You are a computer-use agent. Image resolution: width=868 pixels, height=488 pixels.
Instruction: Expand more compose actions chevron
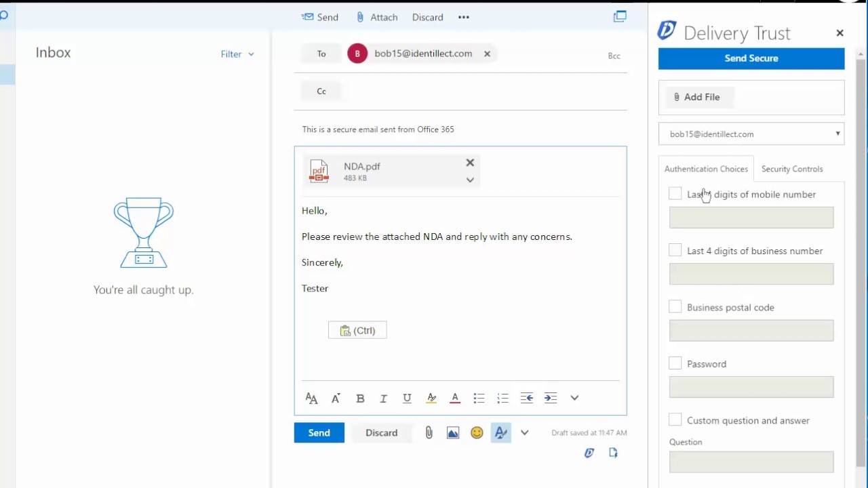tap(525, 432)
